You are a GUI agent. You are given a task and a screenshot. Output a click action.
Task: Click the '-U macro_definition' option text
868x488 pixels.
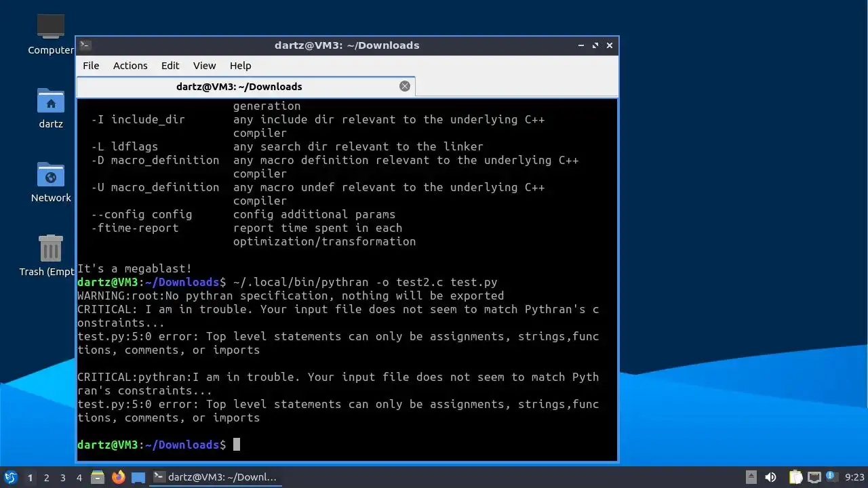click(155, 187)
